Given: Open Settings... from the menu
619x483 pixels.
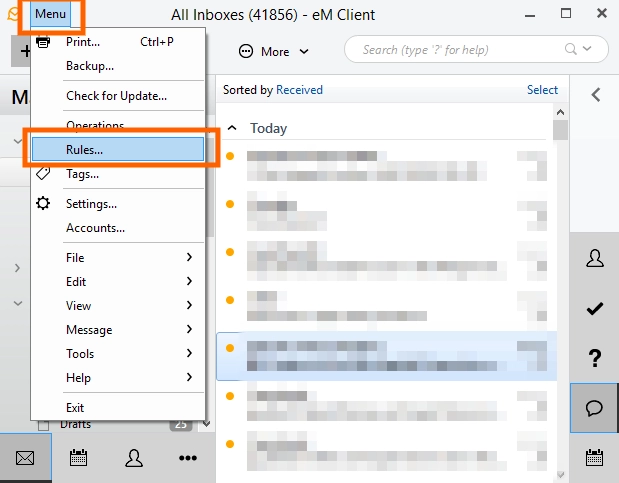Looking at the screenshot, I should pos(118,204).
